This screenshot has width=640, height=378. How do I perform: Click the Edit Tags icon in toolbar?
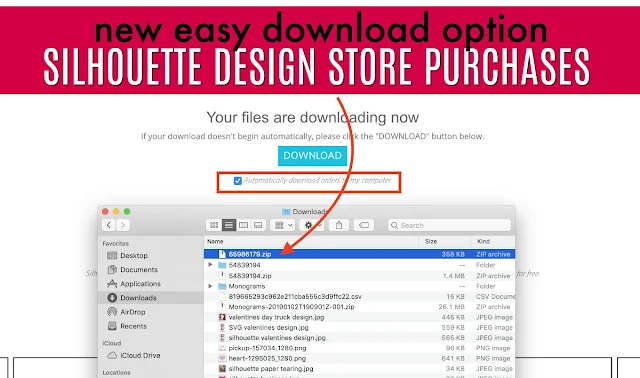pos(364,225)
